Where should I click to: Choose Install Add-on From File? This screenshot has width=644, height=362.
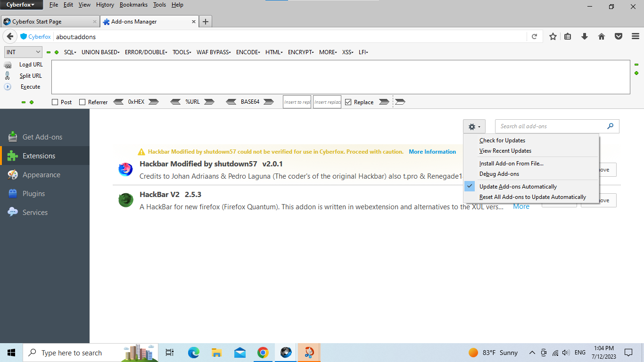tap(531, 164)
